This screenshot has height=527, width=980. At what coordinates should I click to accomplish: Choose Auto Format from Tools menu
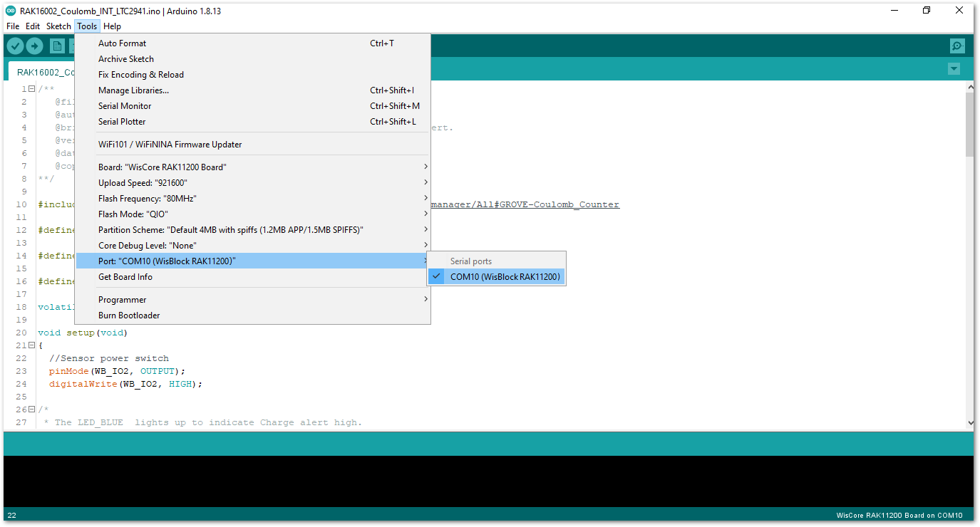253,43
